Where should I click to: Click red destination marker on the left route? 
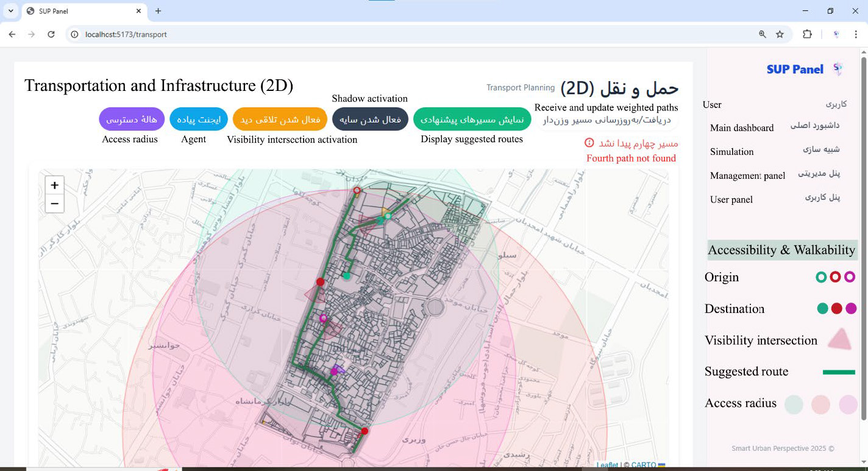[320, 281]
